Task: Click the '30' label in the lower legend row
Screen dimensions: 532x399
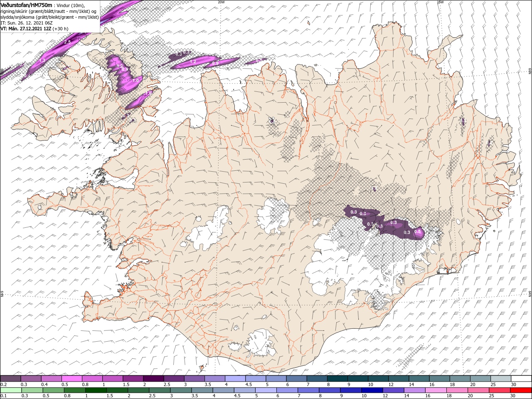Action: click(512, 396)
